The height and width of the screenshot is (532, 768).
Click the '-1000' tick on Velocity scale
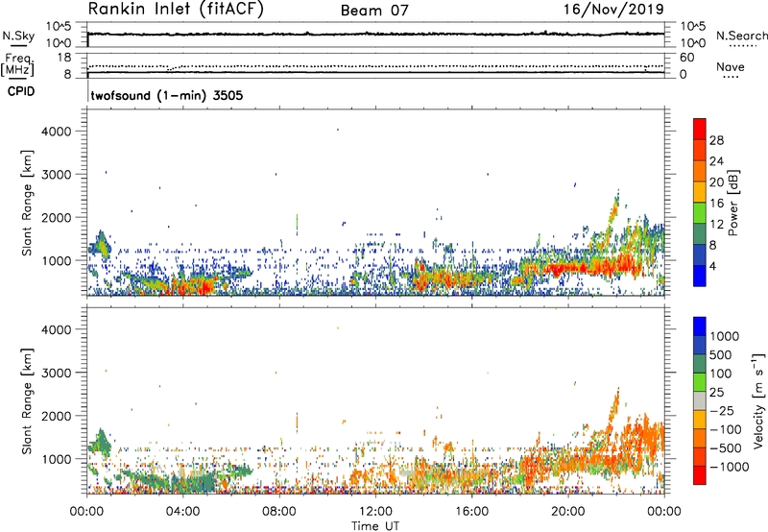pyautogui.click(x=730, y=467)
